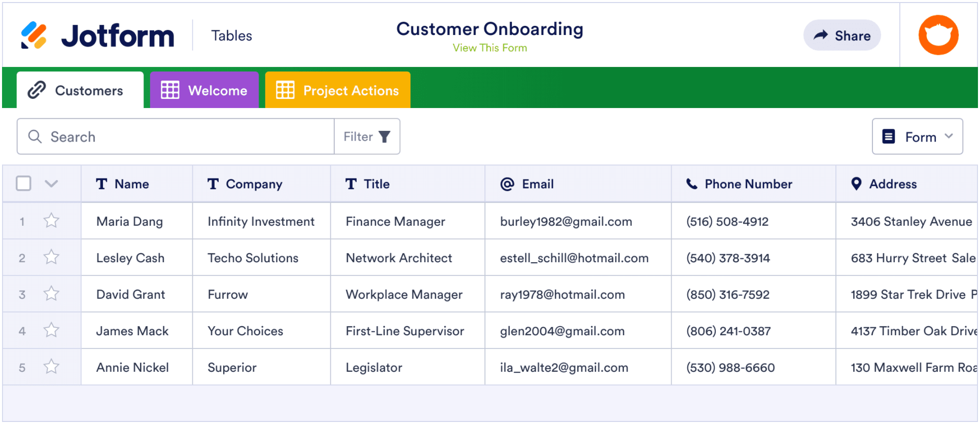Toggle the star for Annie Nickel
Viewport: 980px width, 424px height.
coord(51,367)
